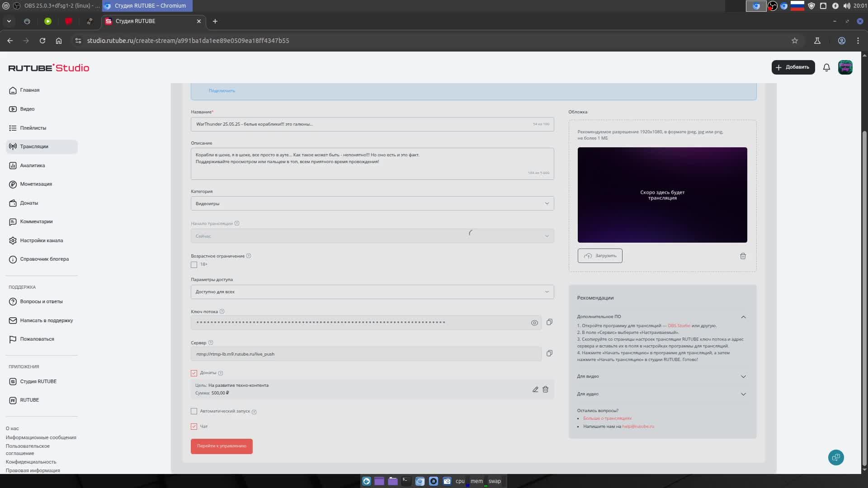868x488 pixels.
Task: Copy the stream key to clipboard
Action: pyautogui.click(x=549, y=322)
